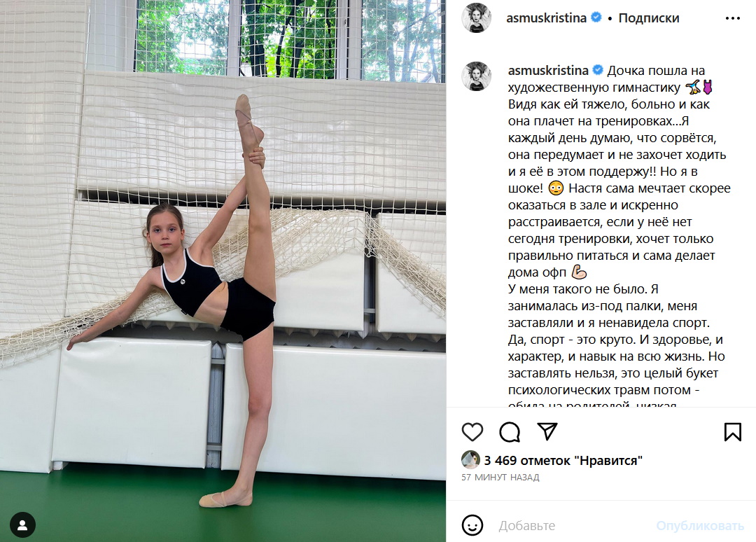Open more options three-dot menu
This screenshot has height=542, width=756.
point(732,18)
